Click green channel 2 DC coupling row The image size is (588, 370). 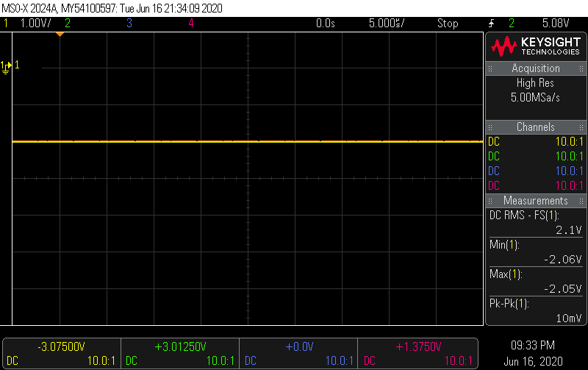coord(536,157)
